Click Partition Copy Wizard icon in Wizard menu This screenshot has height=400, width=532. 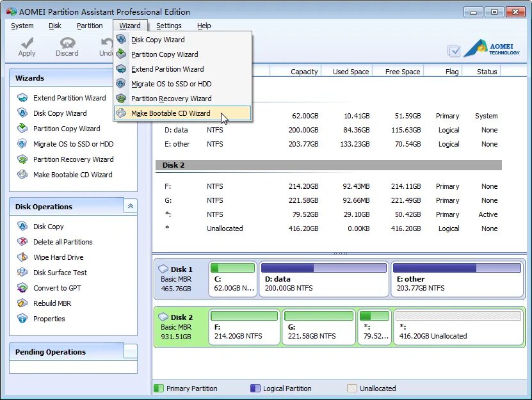click(121, 54)
